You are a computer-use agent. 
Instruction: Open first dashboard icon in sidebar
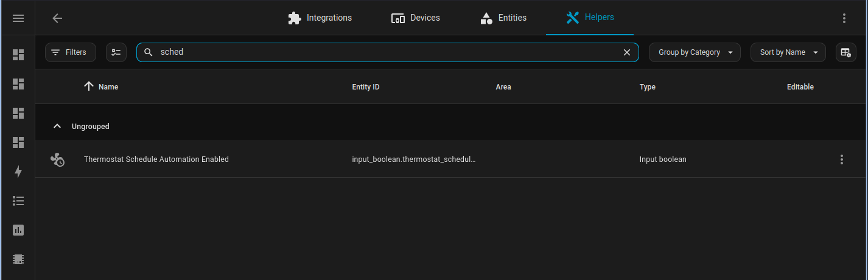tap(18, 55)
